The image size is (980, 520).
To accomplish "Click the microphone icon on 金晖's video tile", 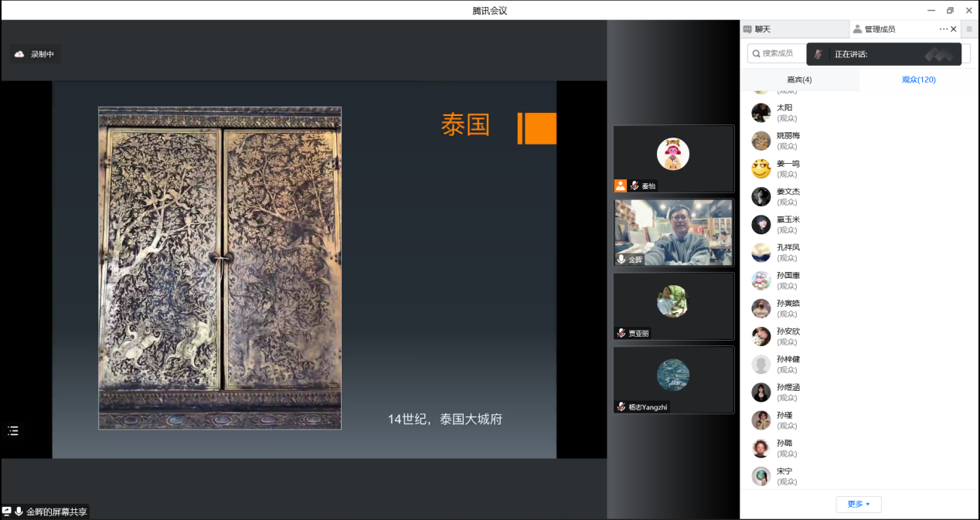I will pos(621,260).
